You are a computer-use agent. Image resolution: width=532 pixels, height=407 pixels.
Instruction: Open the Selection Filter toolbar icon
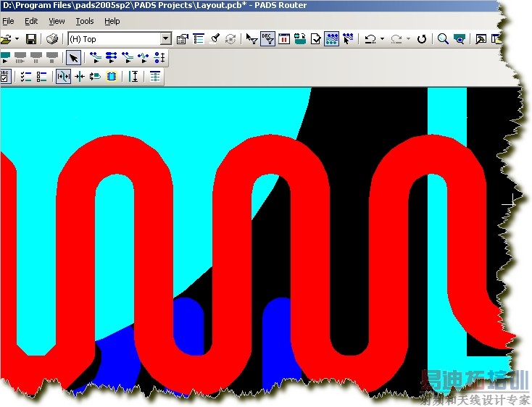[252, 39]
